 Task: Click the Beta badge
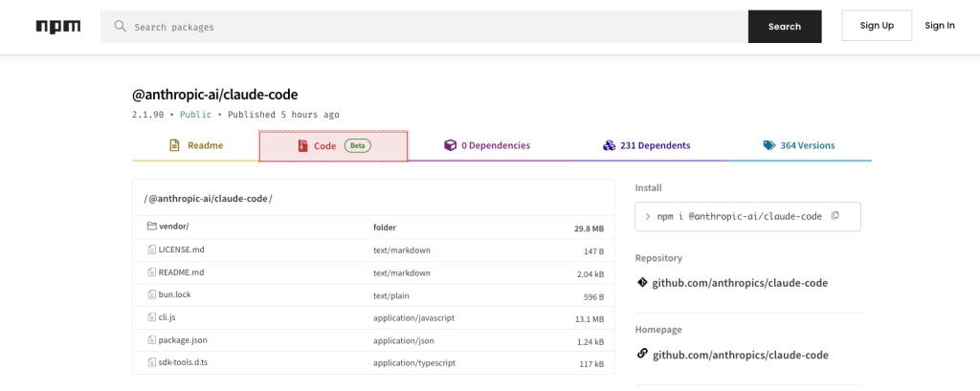coord(358,145)
